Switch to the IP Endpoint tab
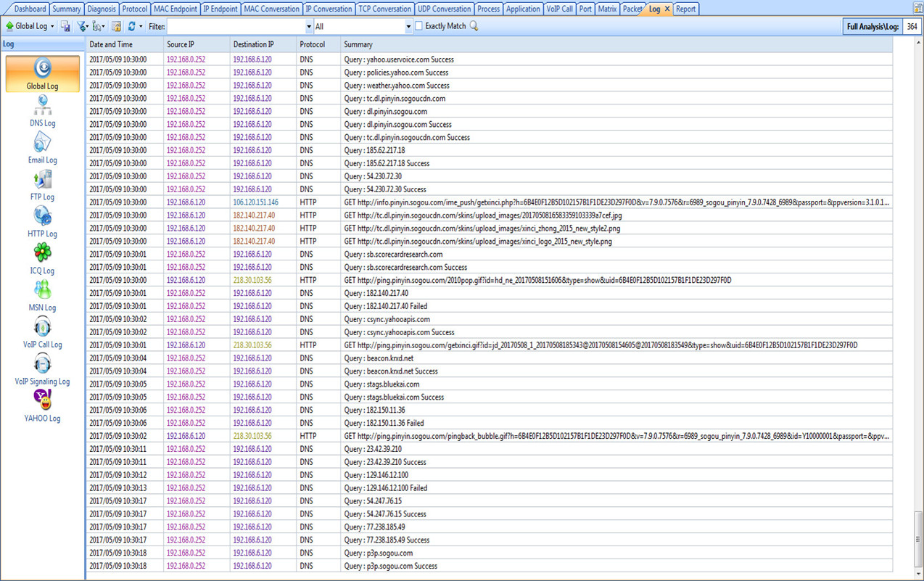 pyautogui.click(x=220, y=9)
